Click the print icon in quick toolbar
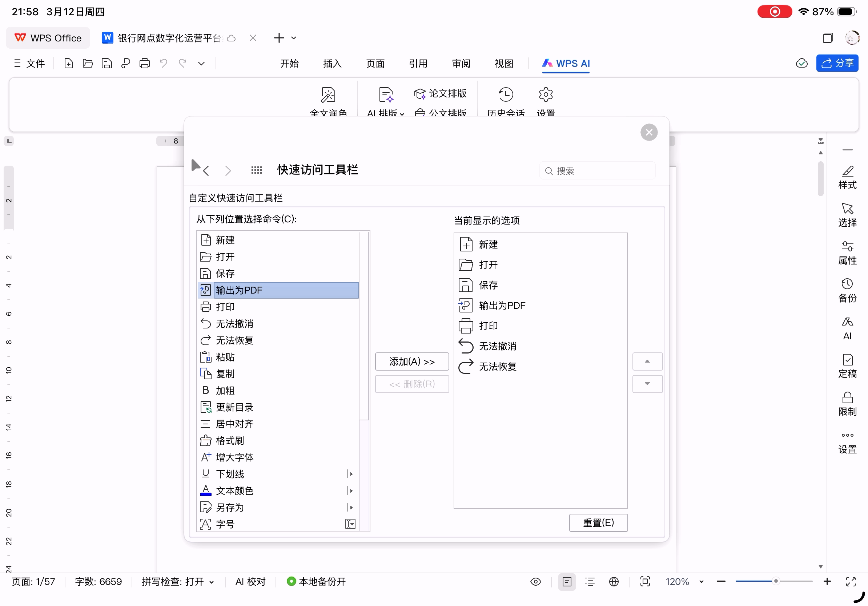Image resolution: width=868 pixels, height=606 pixels. 144,63
